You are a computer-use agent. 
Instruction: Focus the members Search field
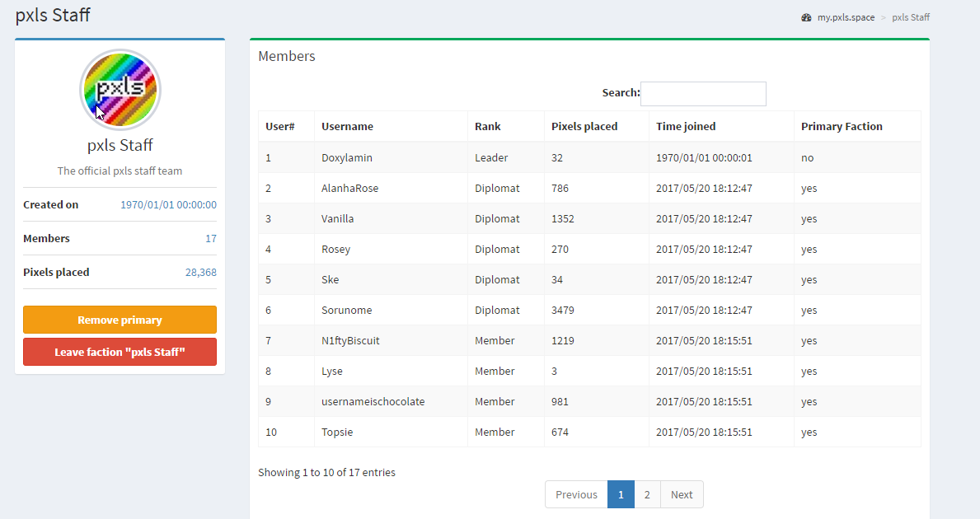pyautogui.click(x=703, y=93)
